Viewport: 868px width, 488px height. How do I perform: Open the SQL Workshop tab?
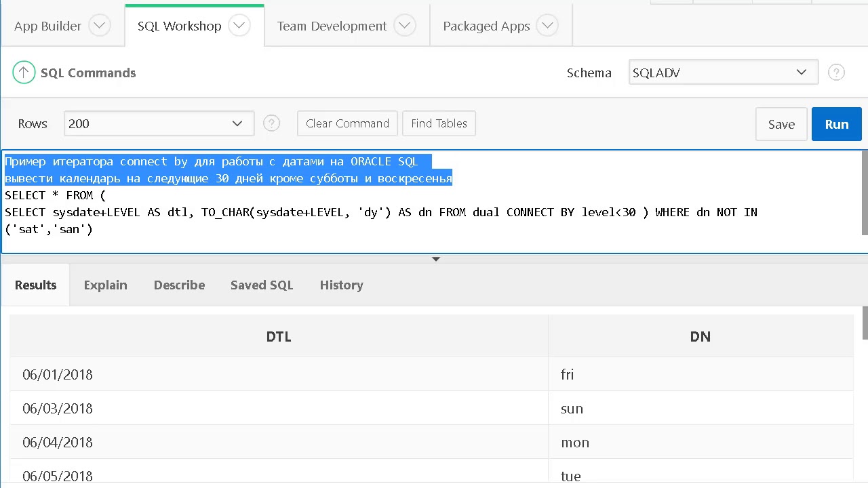pyautogui.click(x=179, y=26)
